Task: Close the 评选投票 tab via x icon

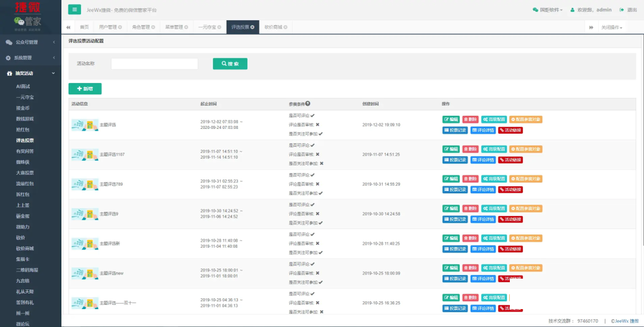Action: tap(252, 27)
